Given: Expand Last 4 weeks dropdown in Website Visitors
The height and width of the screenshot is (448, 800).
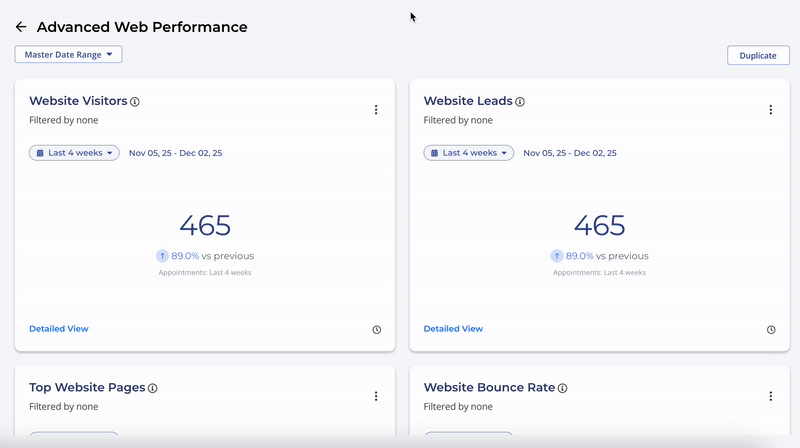Looking at the screenshot, I should pyautogui.click(x=74, y=153).
